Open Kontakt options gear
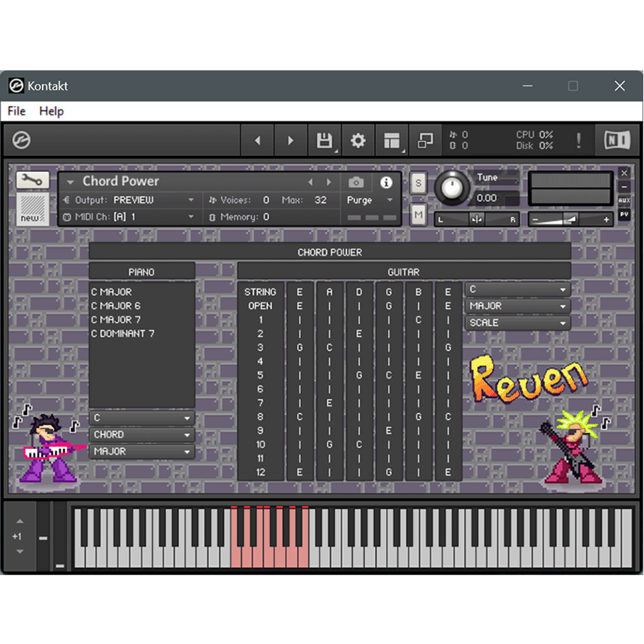 tap(358, 141)
